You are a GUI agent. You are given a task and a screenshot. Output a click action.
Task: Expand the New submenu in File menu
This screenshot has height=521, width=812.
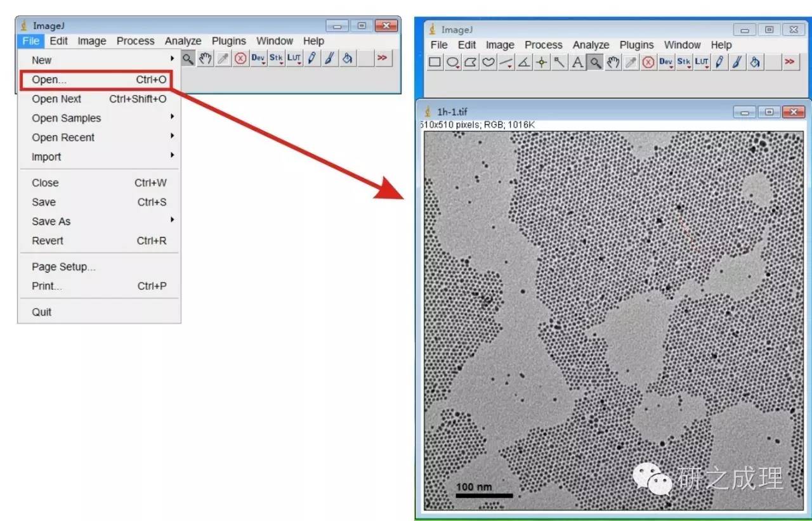100,60
